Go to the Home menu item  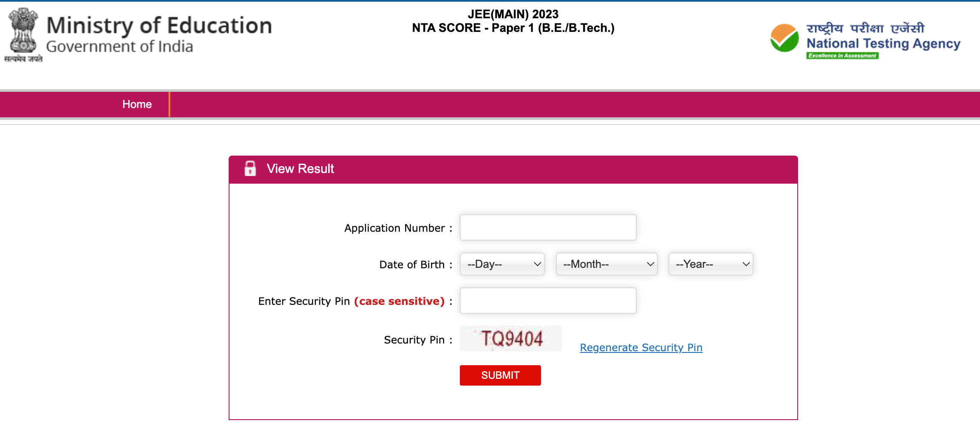137,104
